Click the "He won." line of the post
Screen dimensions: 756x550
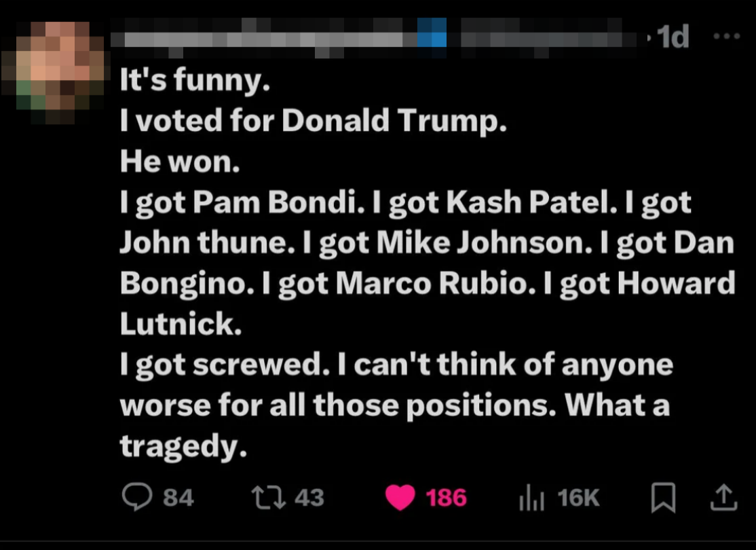coord(179,161)
